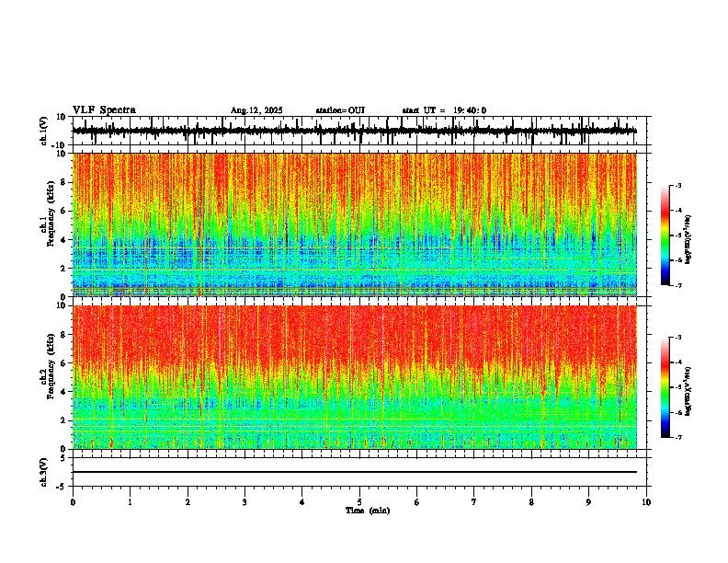Click the "5" tick on ch.3(V) axis
The width and height of the screenshot is (728, 563).
[x=64, y=458]
